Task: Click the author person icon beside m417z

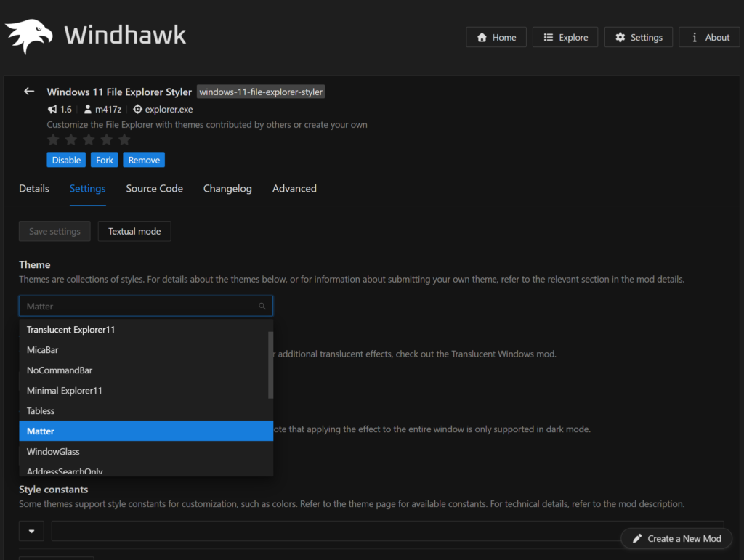Action: point(88,110)
